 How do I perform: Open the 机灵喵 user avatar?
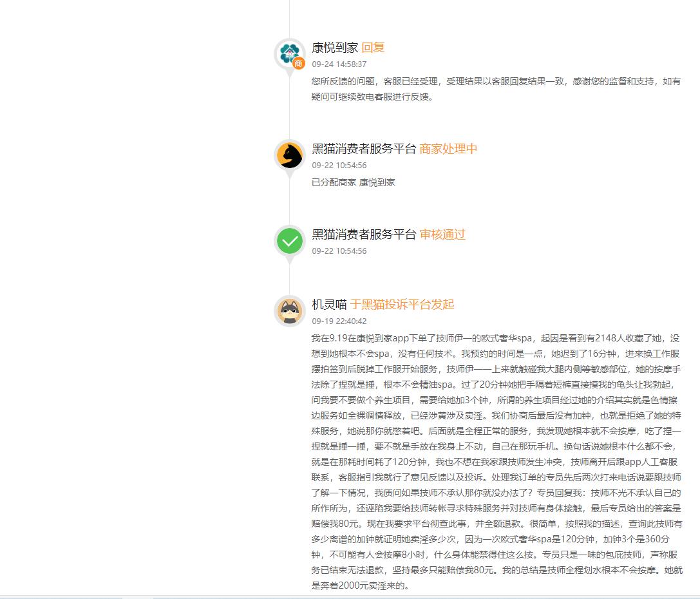click(x=289, y=311)
